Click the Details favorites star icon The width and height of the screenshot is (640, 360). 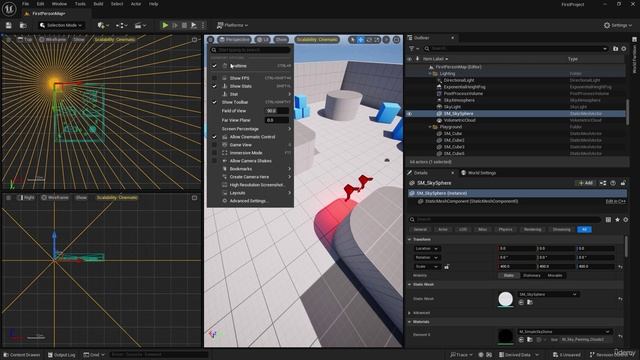(x=617, y=220)
